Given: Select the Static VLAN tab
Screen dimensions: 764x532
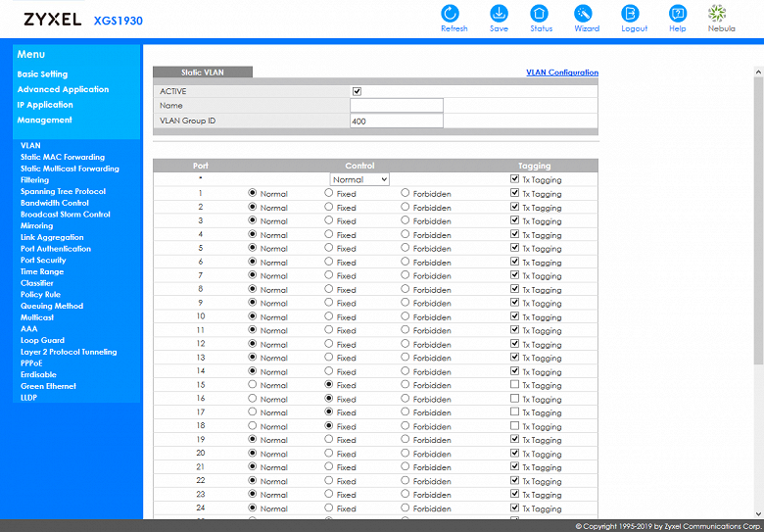Looking at the screenshot, I should pos(203,73).
